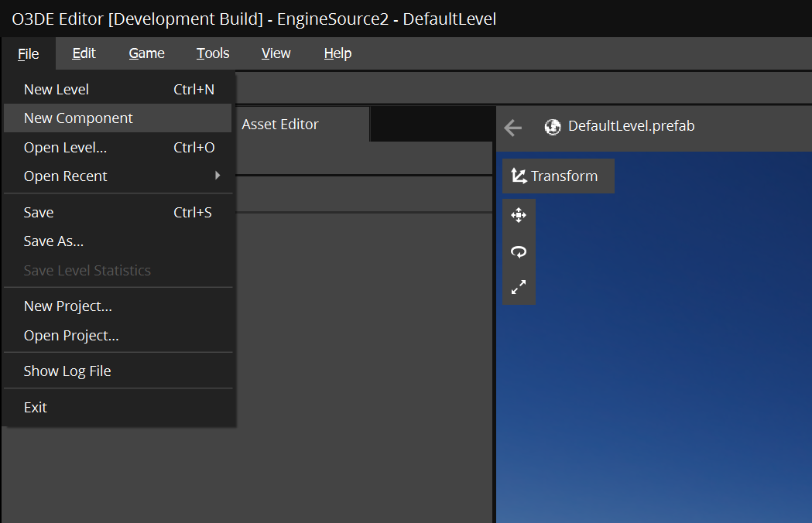Screen dimensions: 812x523
Task: Open the Help menu
Action: 337,53
